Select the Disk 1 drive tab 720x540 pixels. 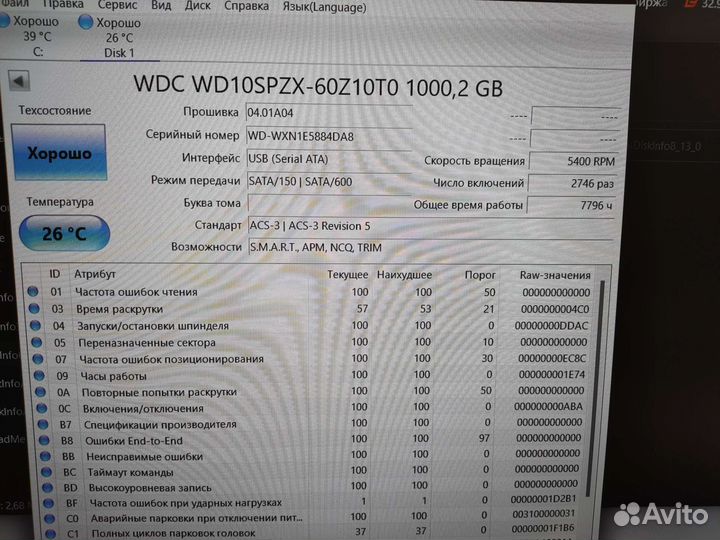(x=119, y=36)
